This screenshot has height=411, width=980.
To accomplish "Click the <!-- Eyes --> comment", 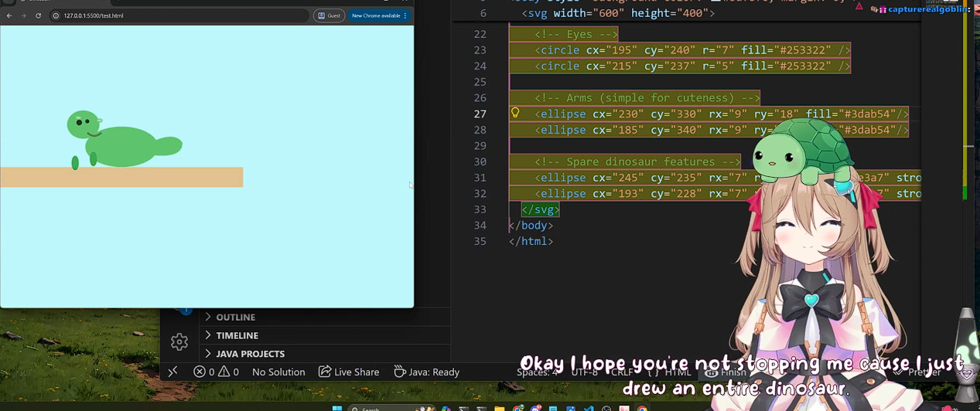I will click(x=576, y=34).
